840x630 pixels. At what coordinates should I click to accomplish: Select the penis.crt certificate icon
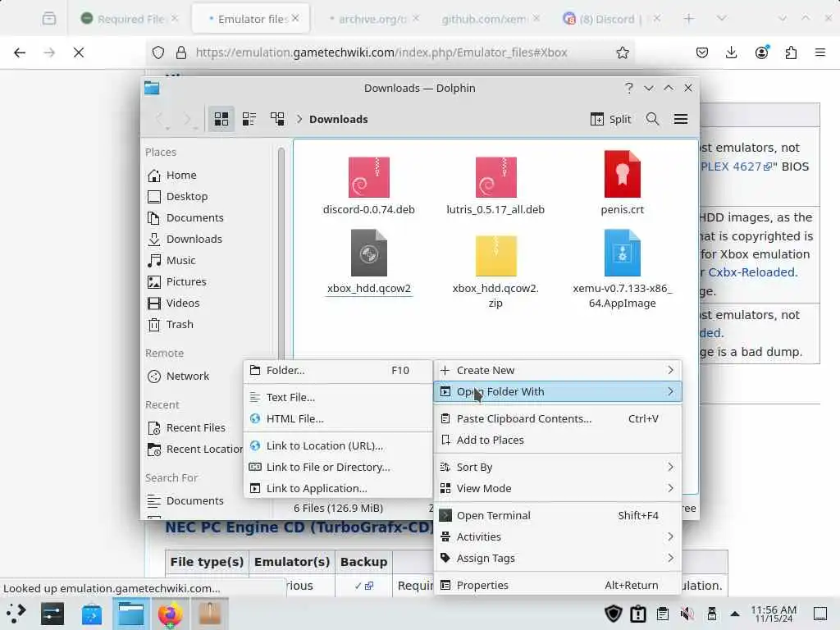point(622,175)
